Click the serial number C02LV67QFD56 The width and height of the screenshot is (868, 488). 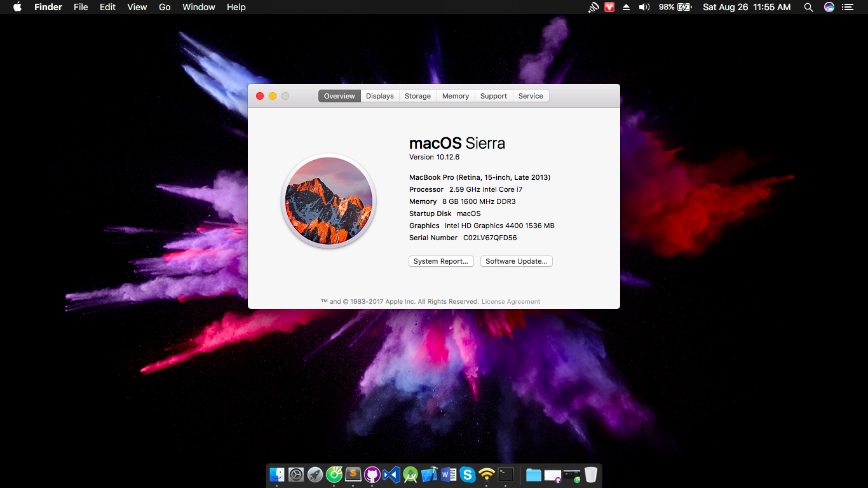(490, 238)
